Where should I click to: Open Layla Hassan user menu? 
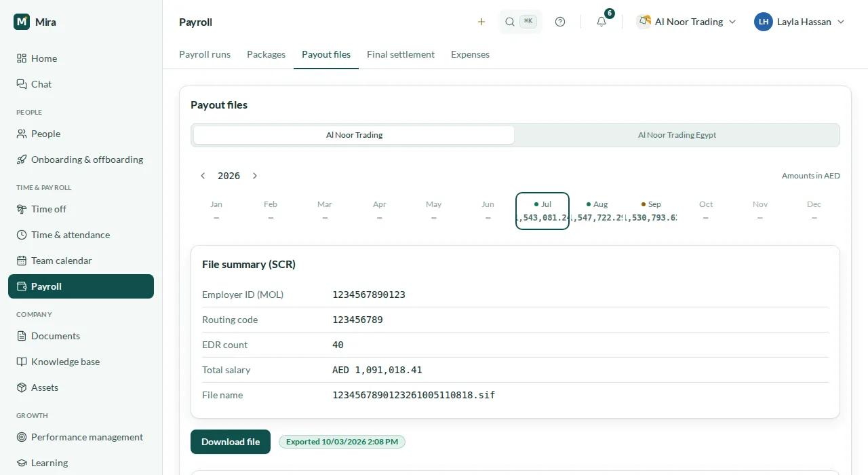800,22
